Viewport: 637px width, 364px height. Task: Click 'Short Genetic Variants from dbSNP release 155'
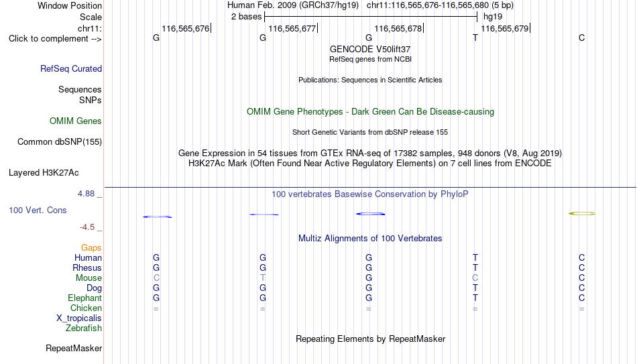[x=370, y=133]
